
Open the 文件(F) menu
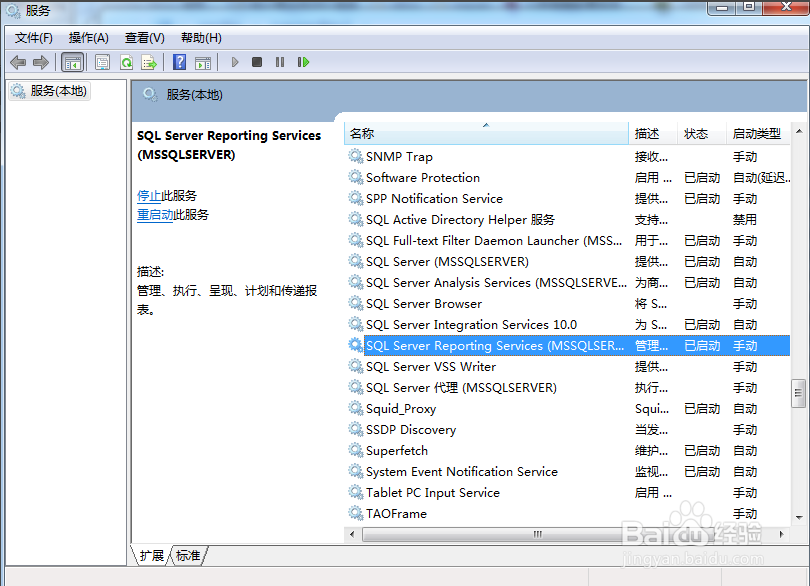34,38
